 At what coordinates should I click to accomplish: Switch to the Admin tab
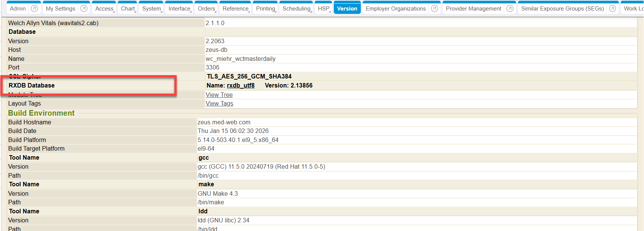pos(18,9)
